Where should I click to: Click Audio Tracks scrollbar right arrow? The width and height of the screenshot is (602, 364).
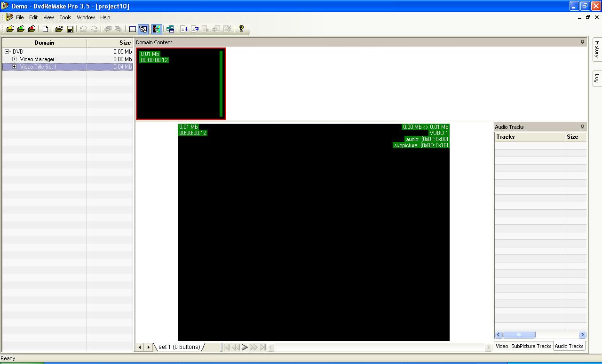pyautogui.click(x=582, y=335)
